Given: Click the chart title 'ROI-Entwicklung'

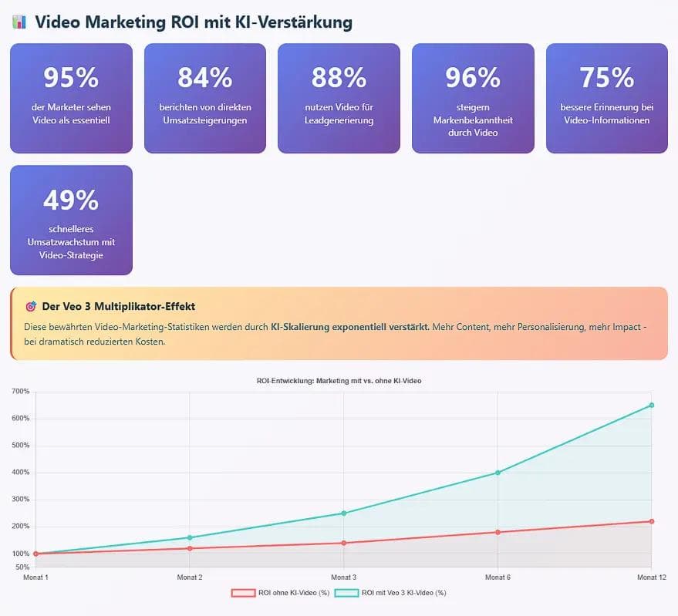Looking at the screenshot, I should coord(339,381).
